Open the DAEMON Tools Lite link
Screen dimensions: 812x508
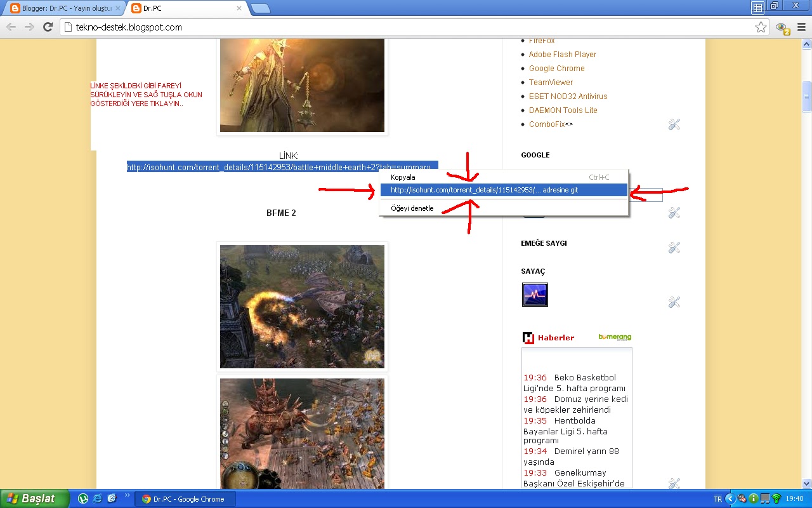click(563, 110)
